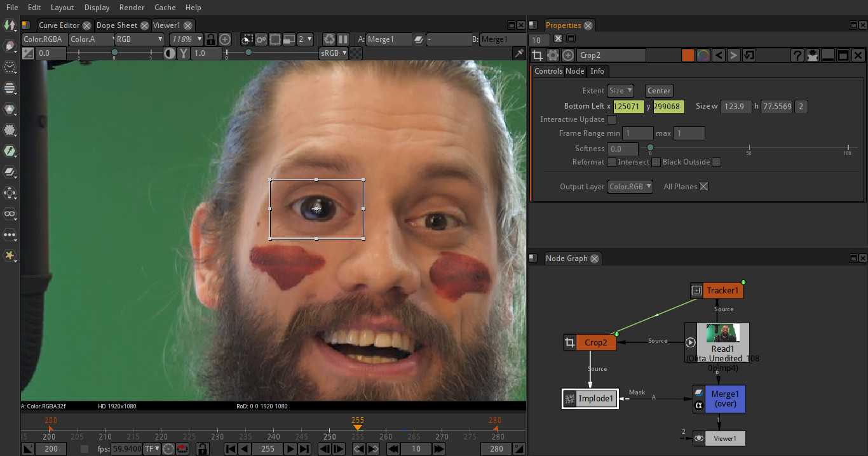Undo last Crop2 parameter change
This screenshot has width=868, height=456.
pyautogui.click(x=719, y=55)
